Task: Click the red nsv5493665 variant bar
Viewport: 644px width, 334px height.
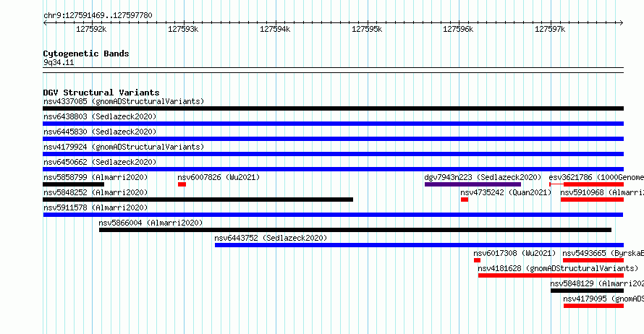Action: 593,260
